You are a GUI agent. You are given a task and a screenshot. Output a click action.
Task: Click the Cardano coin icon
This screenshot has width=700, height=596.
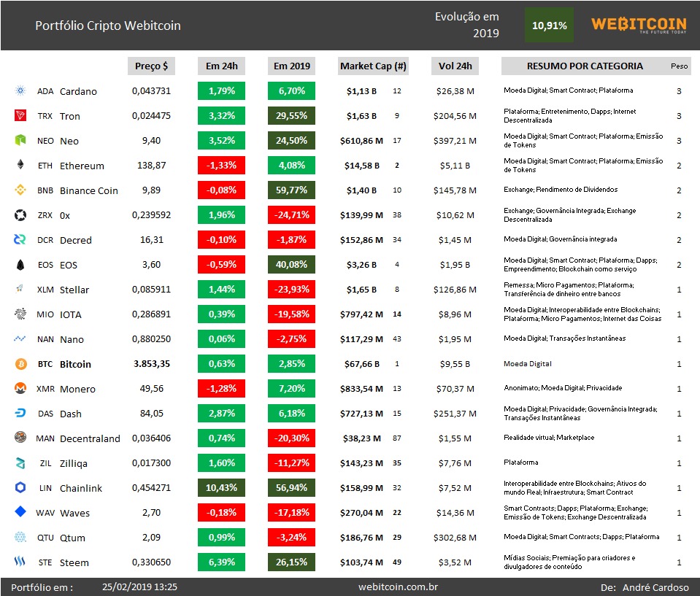click(x=20, y=91)
